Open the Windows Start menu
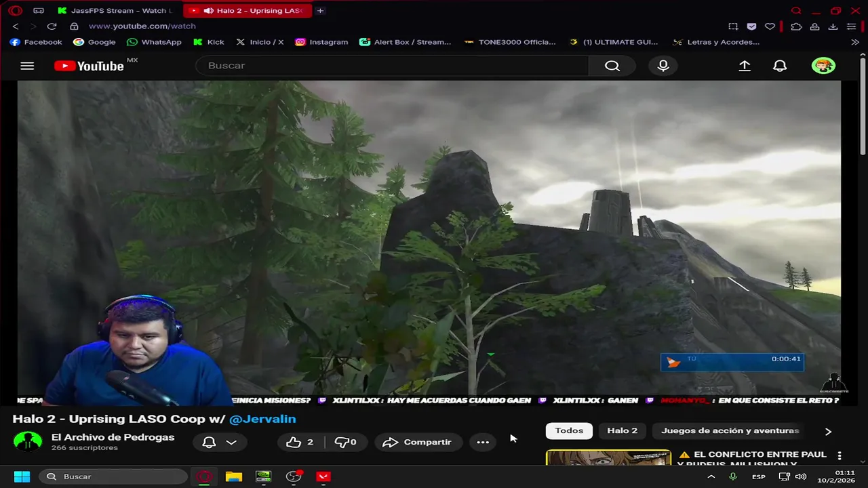 tap(22, 476)
